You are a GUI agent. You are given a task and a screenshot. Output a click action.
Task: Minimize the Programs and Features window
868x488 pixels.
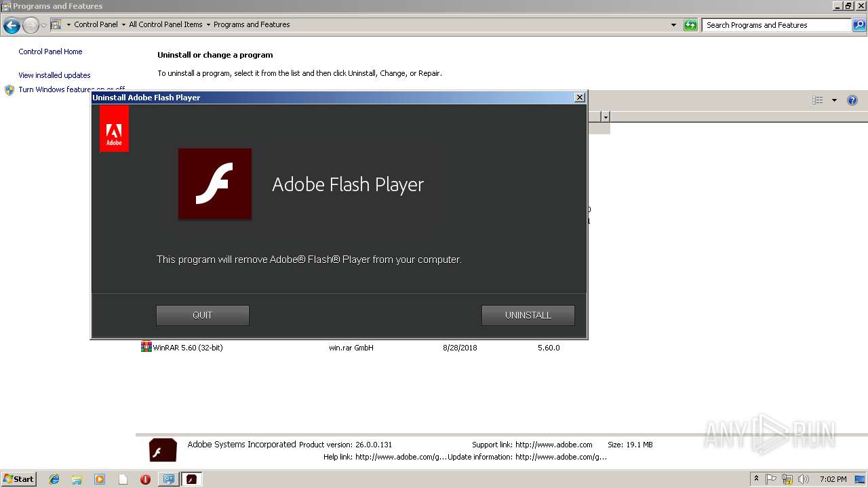coord(837,6)
